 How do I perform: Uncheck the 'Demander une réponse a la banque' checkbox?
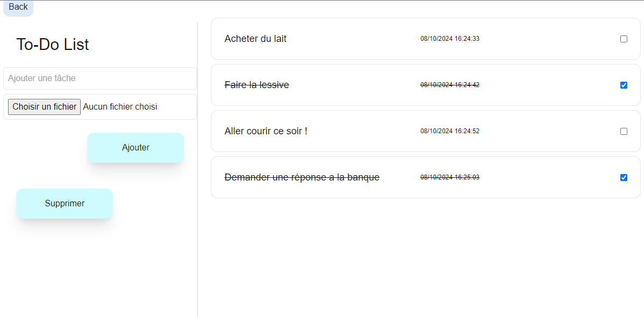[x=624, y=177]
